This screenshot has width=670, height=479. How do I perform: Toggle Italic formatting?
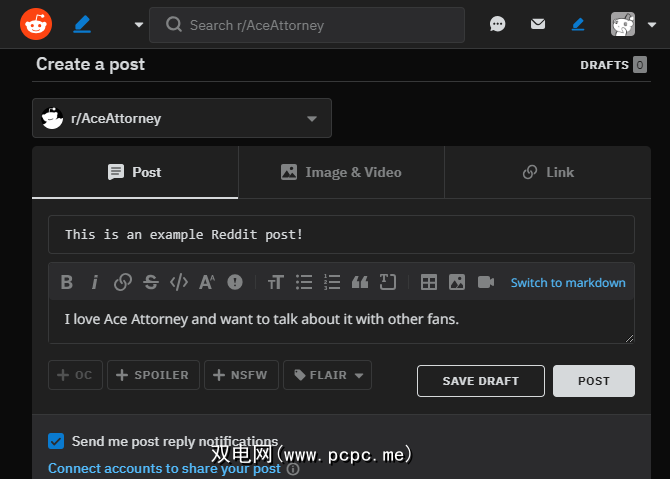click(x=95, y=282)
